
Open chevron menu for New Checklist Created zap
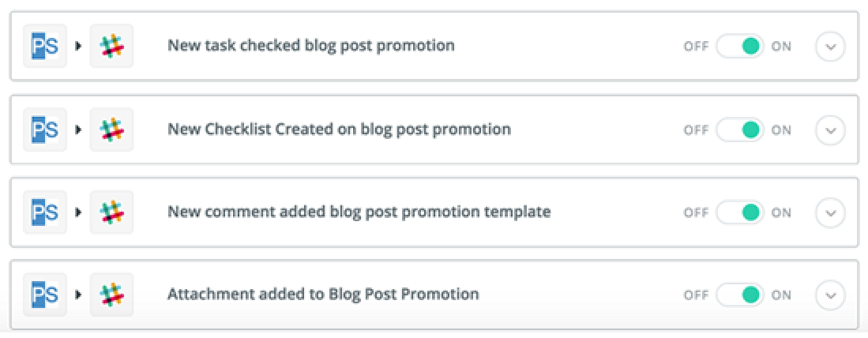tap(830, 130)
